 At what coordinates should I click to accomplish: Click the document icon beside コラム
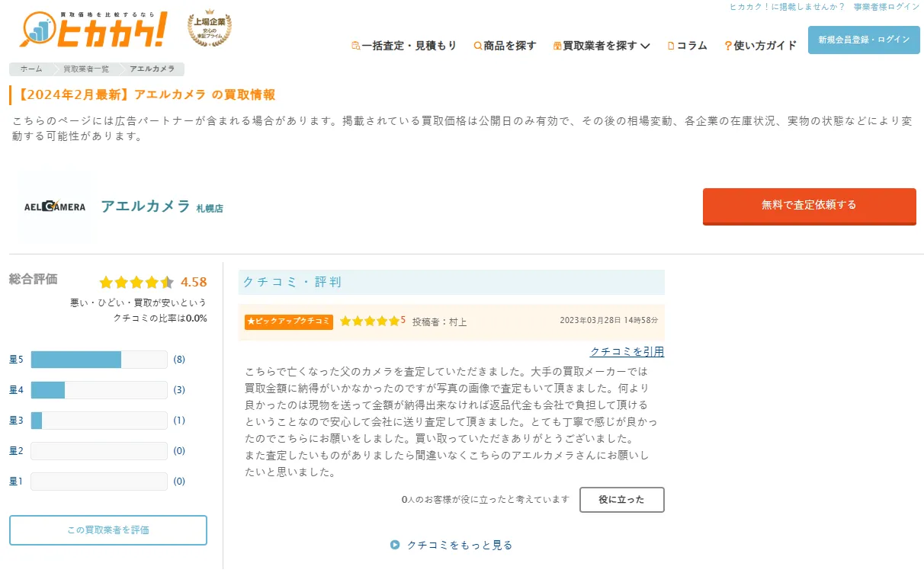coord(671,46)
